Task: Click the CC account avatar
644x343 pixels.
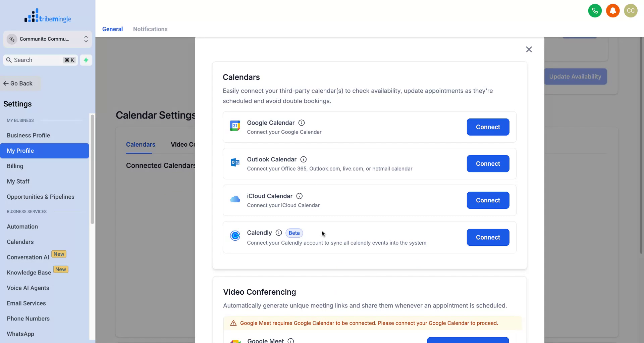Action: (631, 10)
